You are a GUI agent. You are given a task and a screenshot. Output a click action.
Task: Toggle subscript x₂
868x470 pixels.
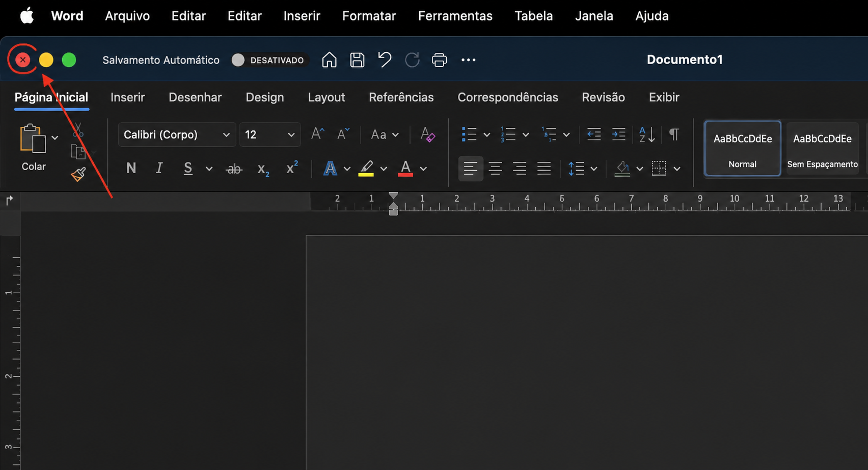point(263,170)
